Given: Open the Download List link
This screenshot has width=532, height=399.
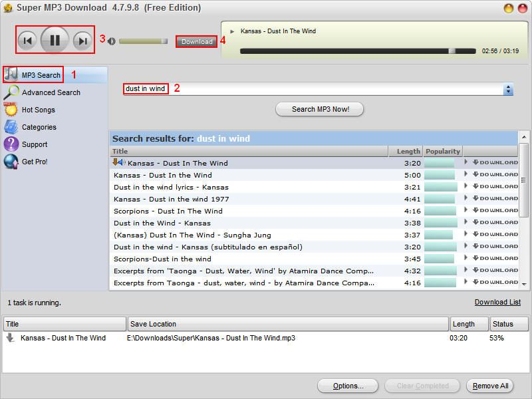Looking at the screenshot, I should click(497, 303).
